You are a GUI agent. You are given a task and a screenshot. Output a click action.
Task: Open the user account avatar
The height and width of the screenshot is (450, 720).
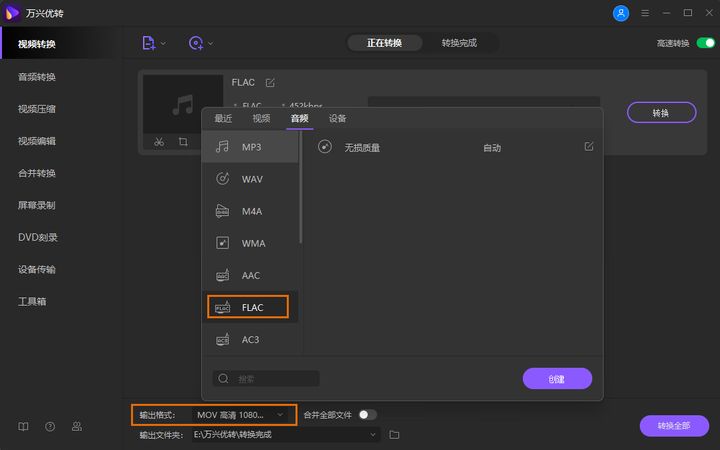pos(621,13)
